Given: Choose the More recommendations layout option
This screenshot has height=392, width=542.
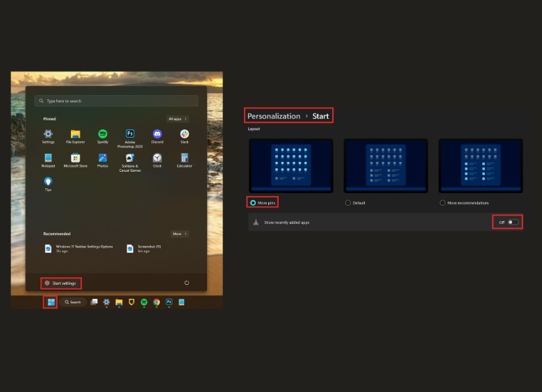Looking at the screenshot, I should [x=442, y=203].
